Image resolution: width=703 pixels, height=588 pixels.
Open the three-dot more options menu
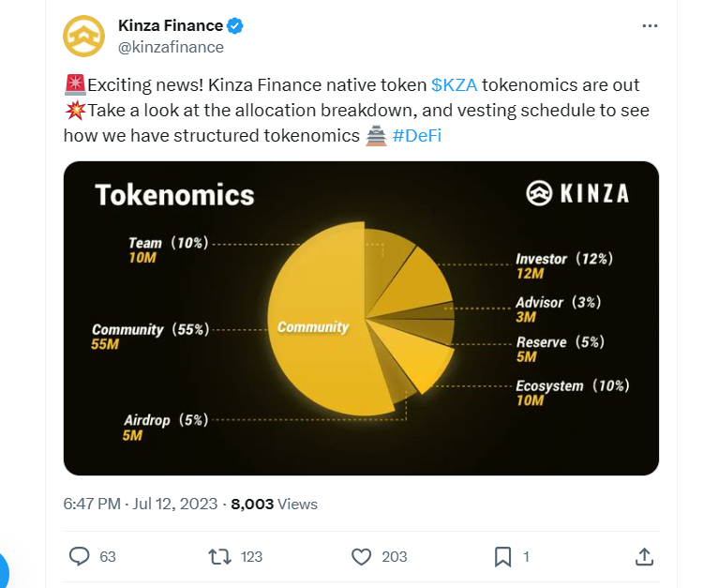coord(650,26)
